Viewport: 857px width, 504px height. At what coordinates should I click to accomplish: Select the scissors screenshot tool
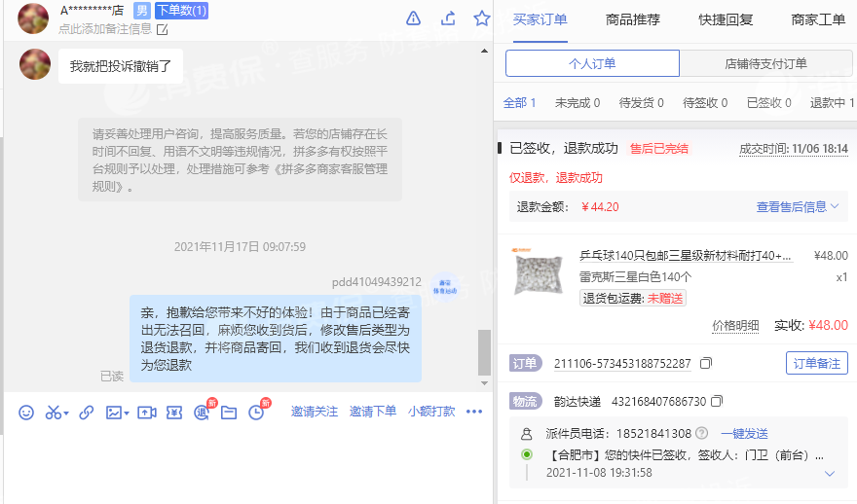[x=53, y=413]
